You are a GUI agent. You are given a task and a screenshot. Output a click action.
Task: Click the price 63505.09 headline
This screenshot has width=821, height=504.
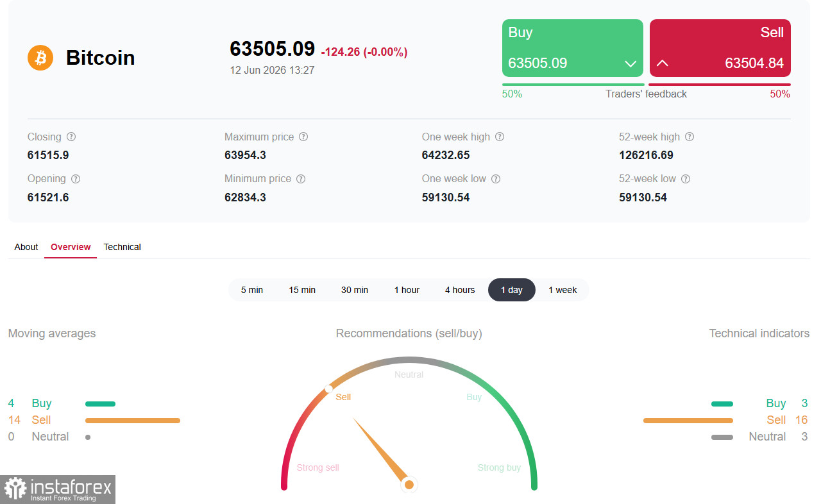273,49
